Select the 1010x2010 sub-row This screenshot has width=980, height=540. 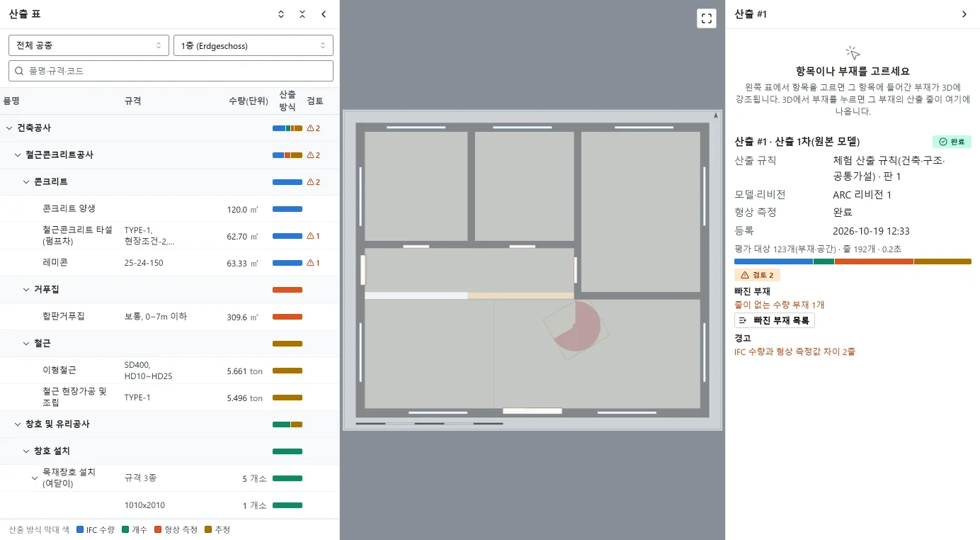[x=170, y=505]
